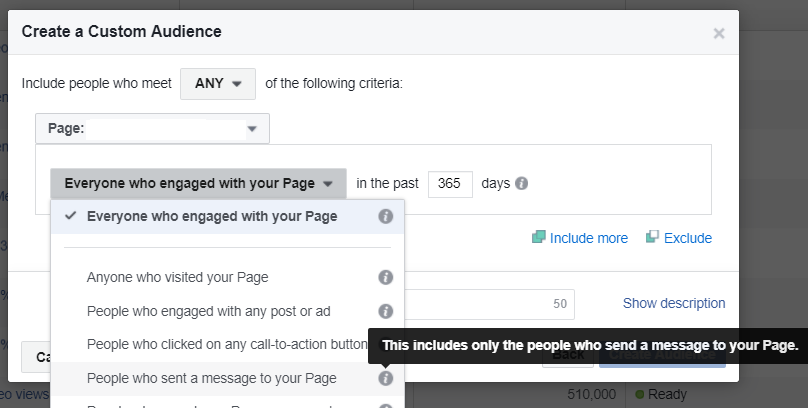Select checked Everyone who engaged with your Page
This screenshot has height=408, width=808.
(212, 216)
